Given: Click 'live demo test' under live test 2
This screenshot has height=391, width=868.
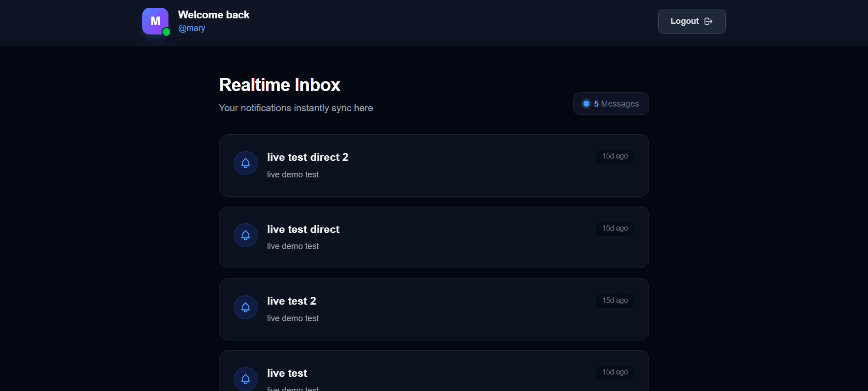Looking at the screenshot, I should [x=293, y=318].
